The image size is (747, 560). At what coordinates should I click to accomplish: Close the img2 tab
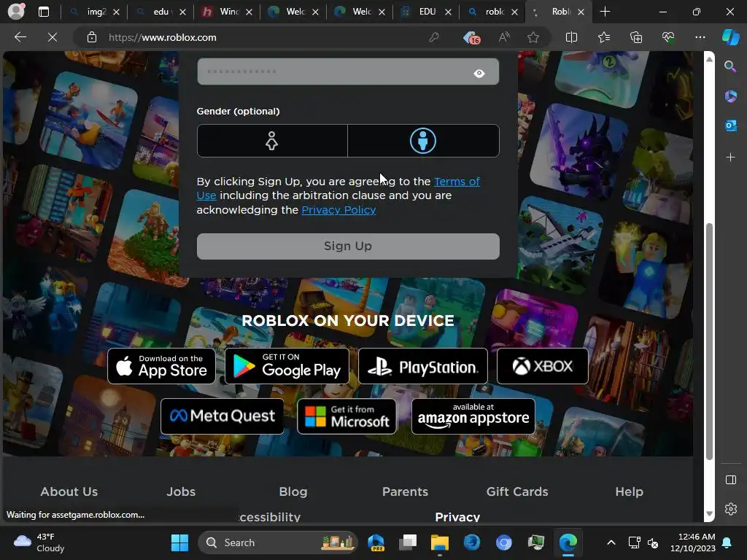[116, 12]
